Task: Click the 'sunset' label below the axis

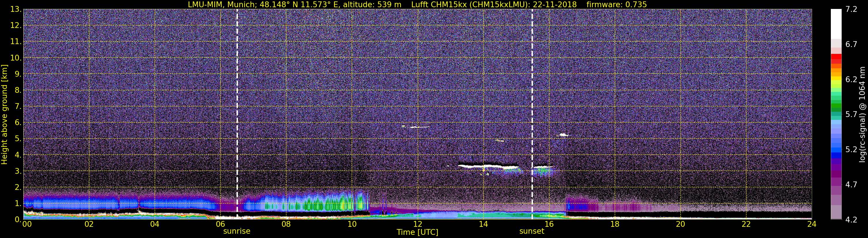Action: 532,231
